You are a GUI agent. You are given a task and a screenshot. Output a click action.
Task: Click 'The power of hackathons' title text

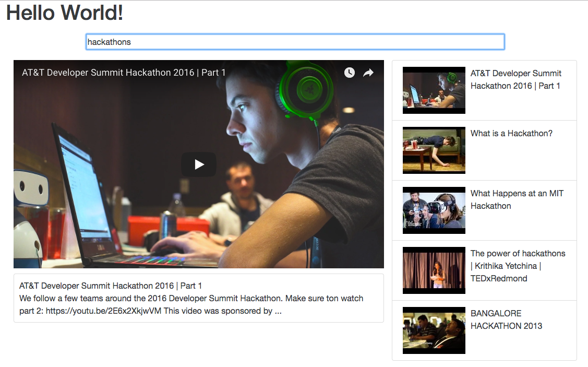[x=518, y=266]
